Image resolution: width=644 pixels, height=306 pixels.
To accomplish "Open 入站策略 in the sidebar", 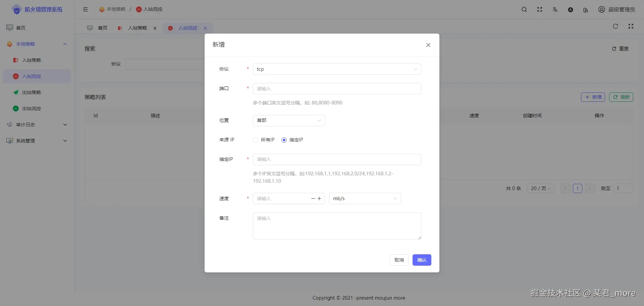I will pyautogui.click(x=37, y=60).
